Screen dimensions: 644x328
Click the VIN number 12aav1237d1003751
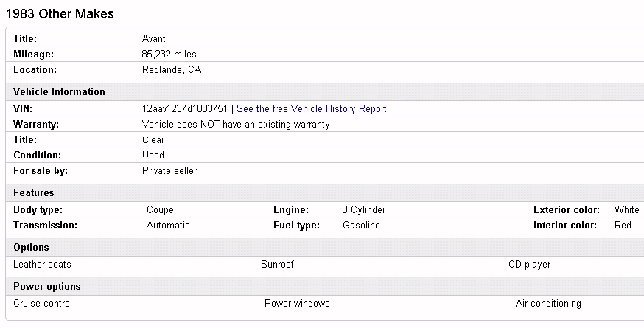click(x=185, y=109)
